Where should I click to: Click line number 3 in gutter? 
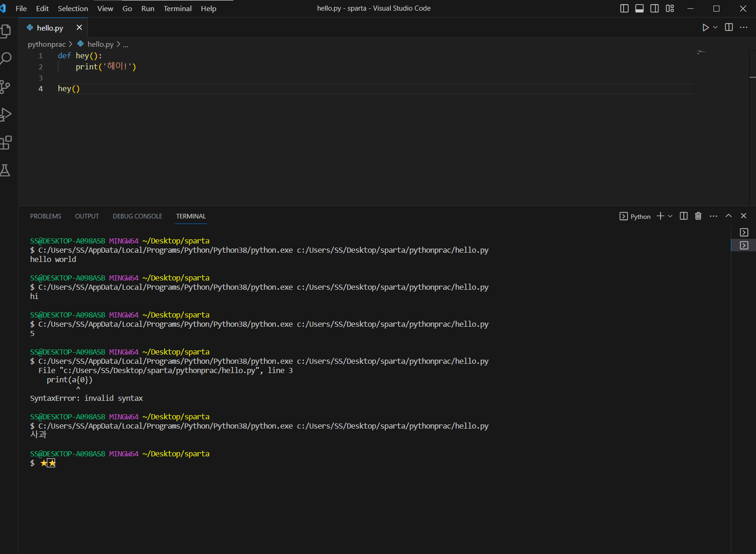coord(41,78)
